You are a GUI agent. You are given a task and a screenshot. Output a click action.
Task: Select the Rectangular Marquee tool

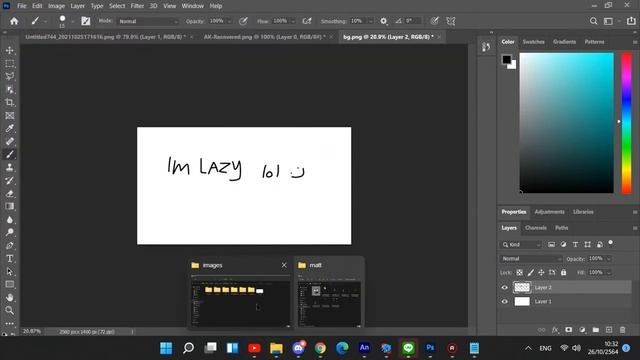10,63
